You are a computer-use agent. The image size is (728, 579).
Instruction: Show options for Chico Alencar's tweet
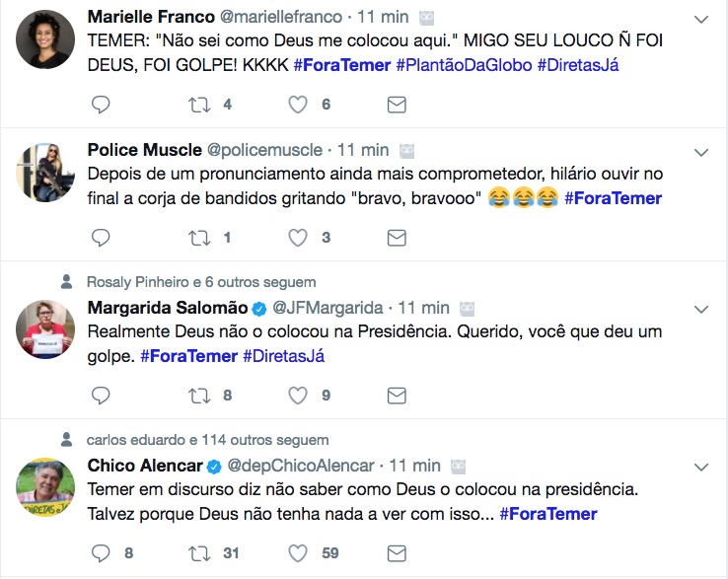pos(701,468)
